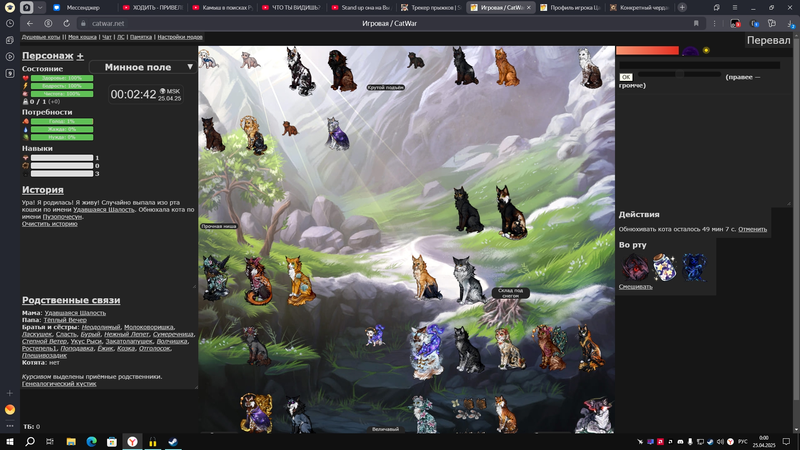Close the active 'Игровая / CatWar' tab
Image resolution: width=800 pixels, height=450 pixels.
coord(529,8)
